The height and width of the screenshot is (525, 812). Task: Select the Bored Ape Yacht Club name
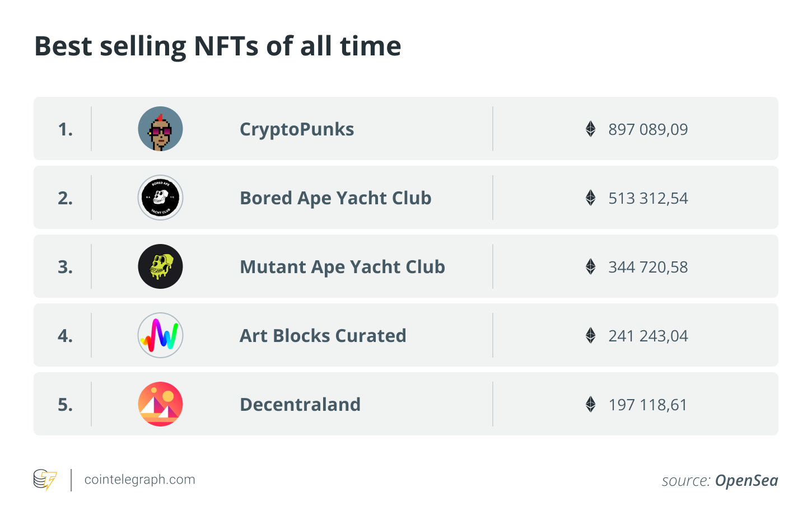tap(335, 198)
